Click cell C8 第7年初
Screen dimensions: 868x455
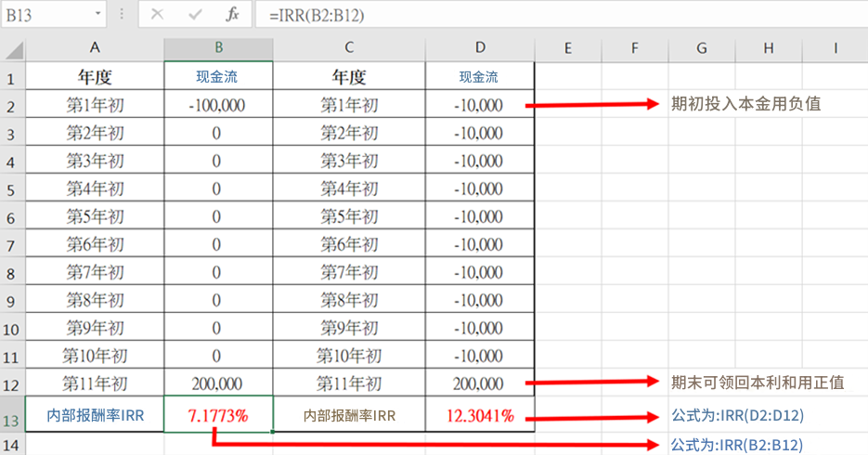click(349, 271)
